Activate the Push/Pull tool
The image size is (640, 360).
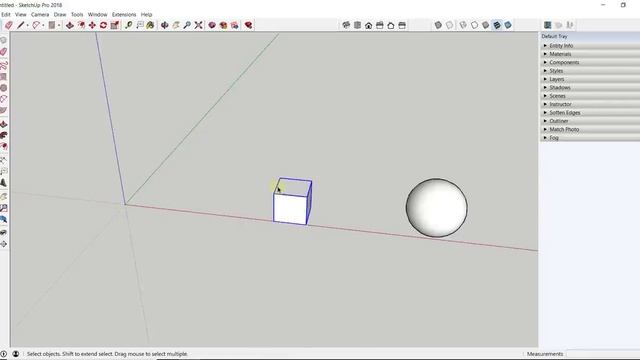70,25
